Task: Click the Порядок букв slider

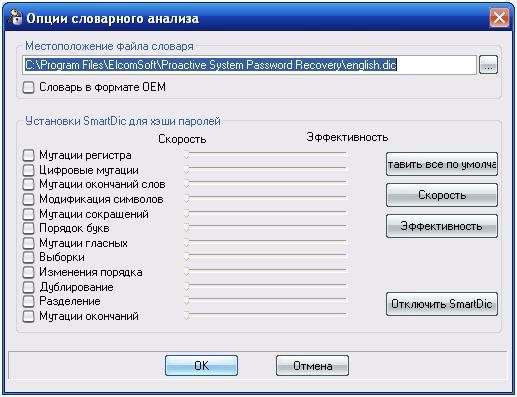Action: click(265, 228)
